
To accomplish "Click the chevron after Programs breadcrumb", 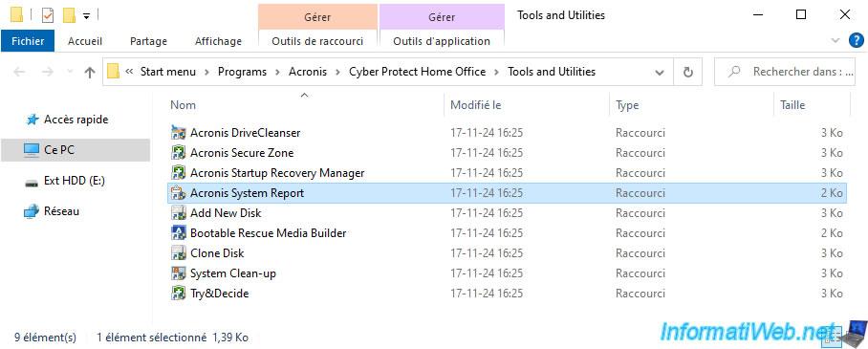I will click(277, 72).
